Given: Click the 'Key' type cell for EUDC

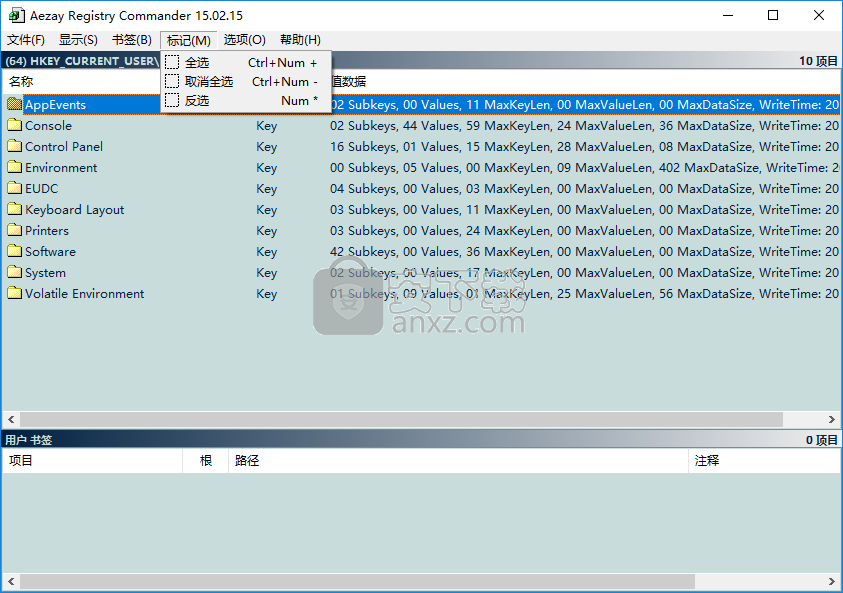Looking at the screenshot, I should [267, 188].
